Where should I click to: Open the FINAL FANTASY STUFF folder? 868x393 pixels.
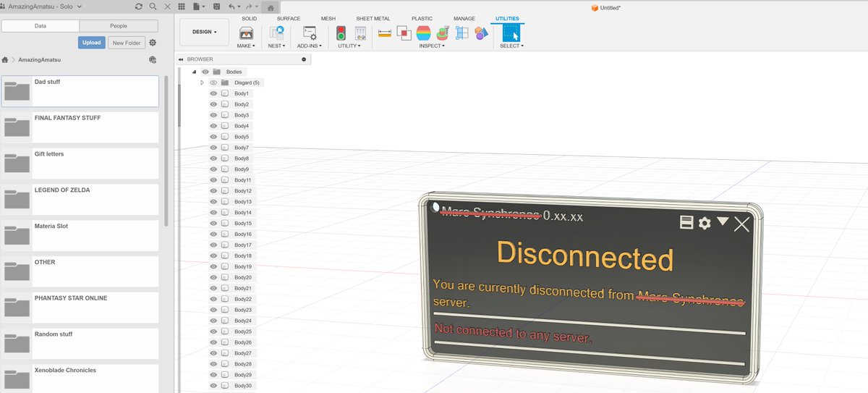[x=80, y=127]
